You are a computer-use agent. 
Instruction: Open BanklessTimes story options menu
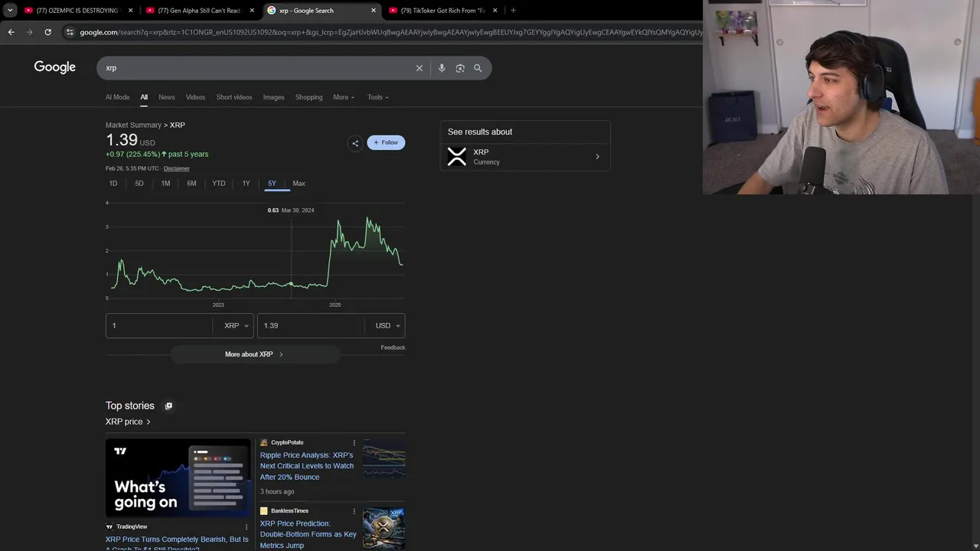tap(354, 511)
